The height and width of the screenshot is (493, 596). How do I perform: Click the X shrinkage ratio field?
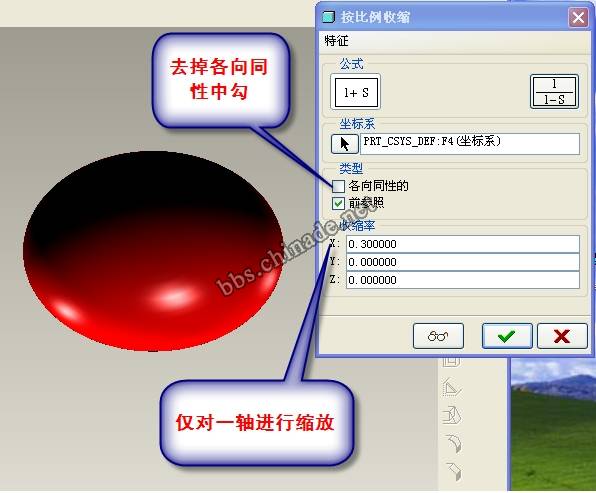pyautogui.click(x=463, y=244)
